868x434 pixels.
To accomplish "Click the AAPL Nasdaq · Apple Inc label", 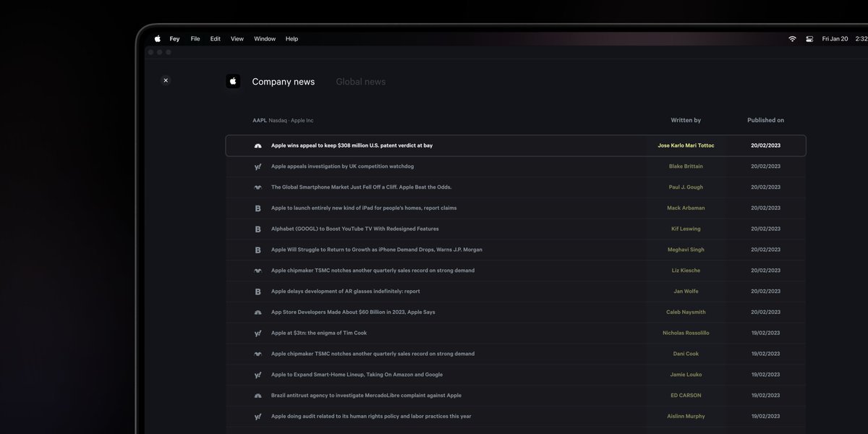I will tap(283, 121).
